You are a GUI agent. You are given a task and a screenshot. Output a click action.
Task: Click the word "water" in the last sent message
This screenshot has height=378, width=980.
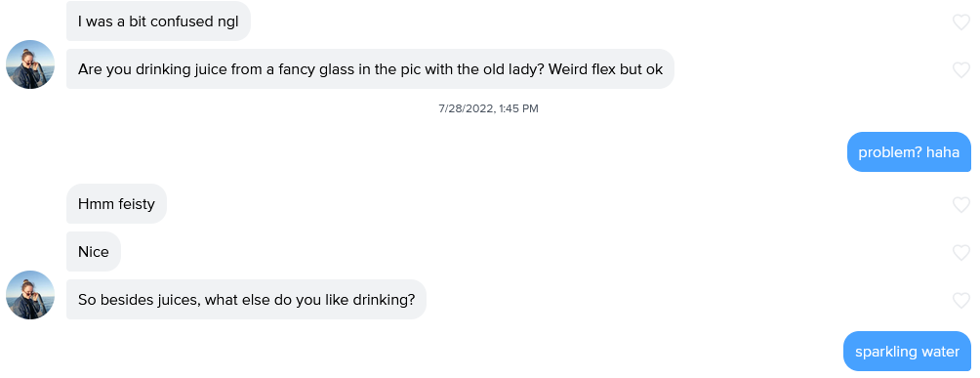pyautogui.click(x=939, y=352)
